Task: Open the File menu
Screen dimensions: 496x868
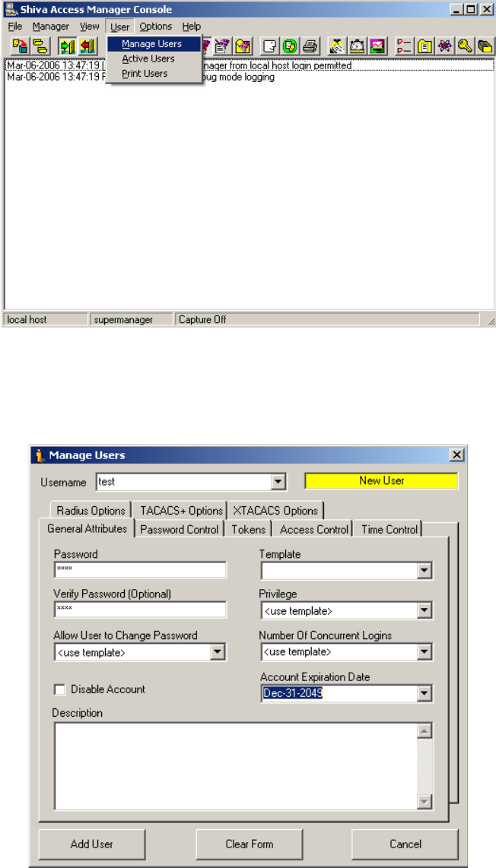Action: (x=15, y=26)
